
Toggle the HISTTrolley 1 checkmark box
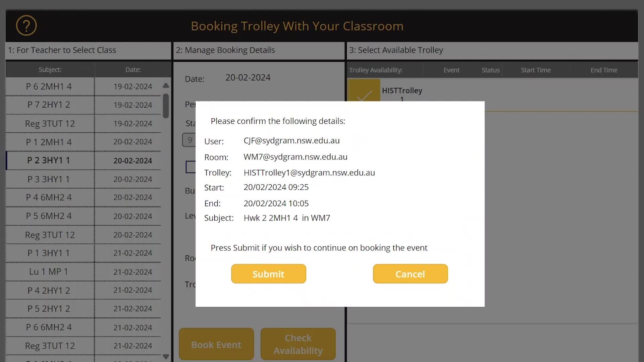pyautogui.click(x=364, y=91)
